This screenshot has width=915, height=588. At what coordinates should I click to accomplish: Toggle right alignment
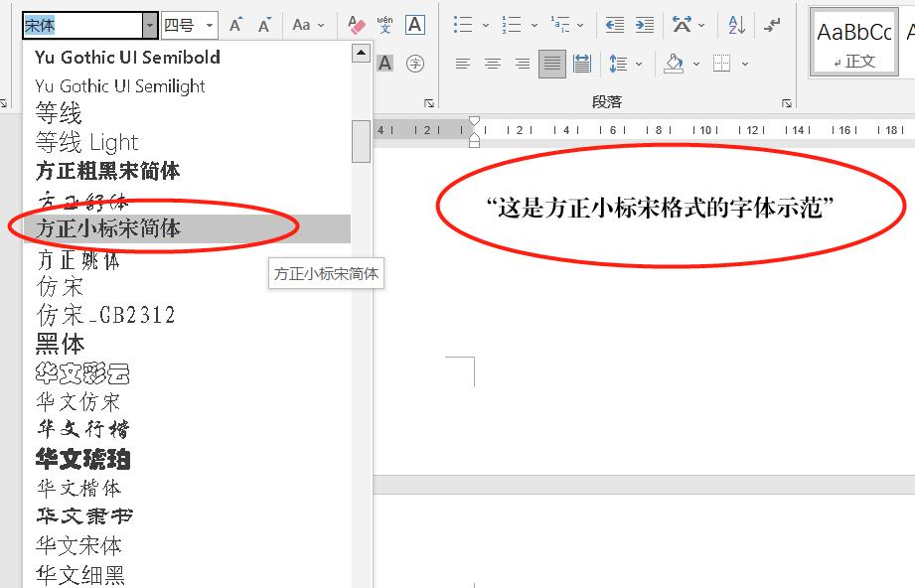(522, 63)
